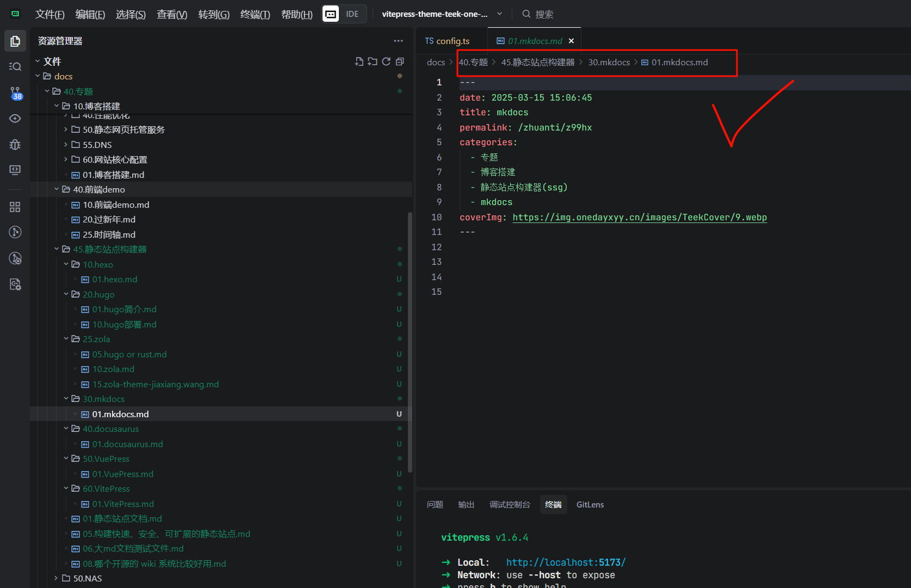The height and width of the screenshot is (588, 911).
Task: Expand the 55.DNS folder
Action: (66, 145)
